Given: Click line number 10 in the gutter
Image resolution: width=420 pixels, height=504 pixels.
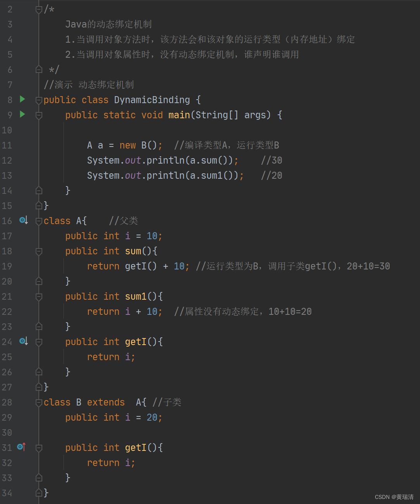Looking at the screenshot, I should [7, 130].
